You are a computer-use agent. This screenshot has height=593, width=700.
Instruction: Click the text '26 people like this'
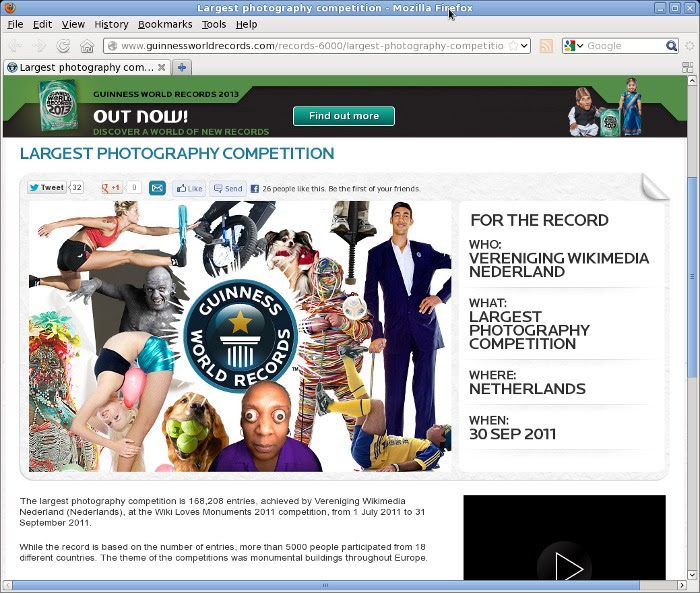(294, 189)
